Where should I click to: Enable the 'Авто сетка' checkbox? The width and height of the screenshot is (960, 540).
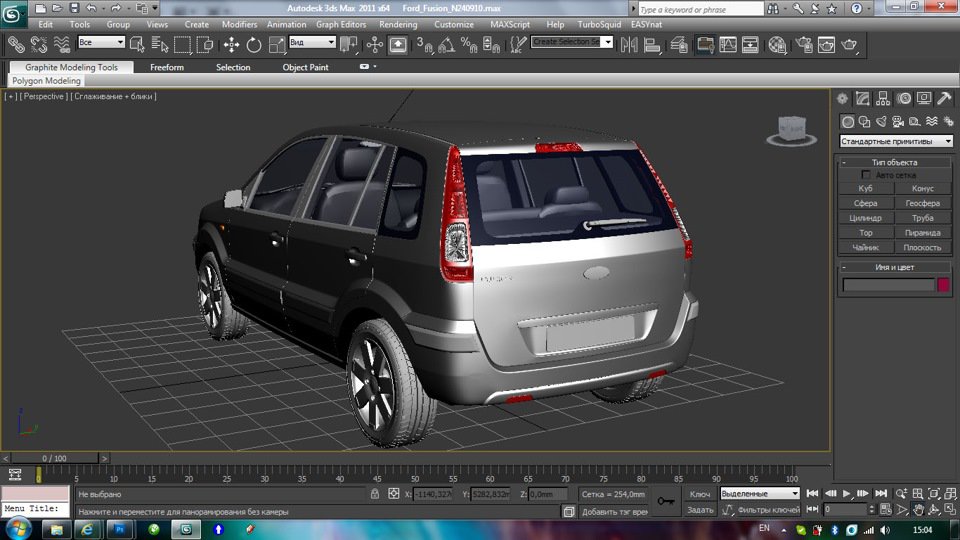pyautogui.click(x=866, y=175)
